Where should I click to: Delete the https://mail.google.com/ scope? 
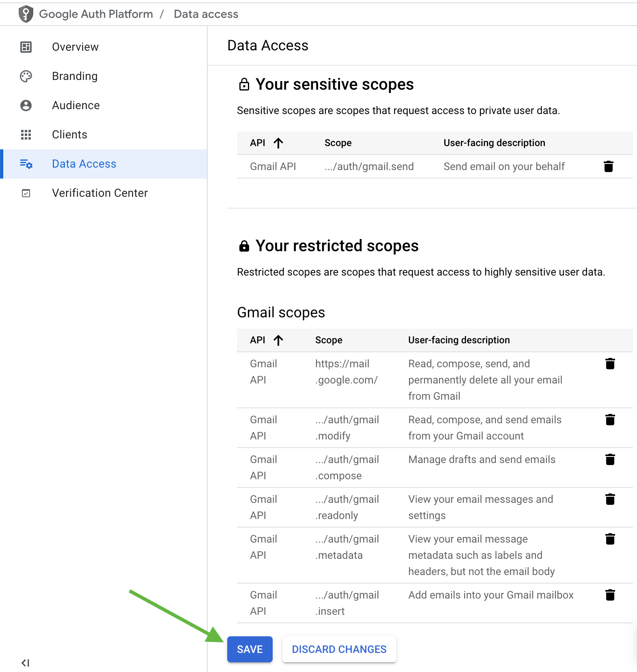[x=610, y=364]
